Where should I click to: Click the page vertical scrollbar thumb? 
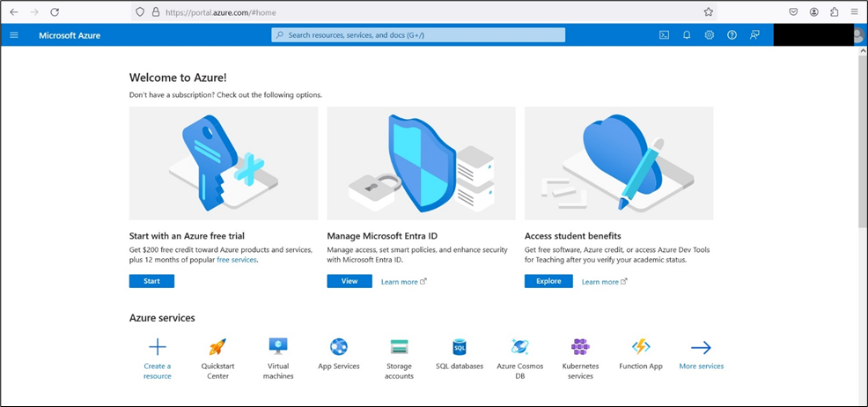click(863, 140)
